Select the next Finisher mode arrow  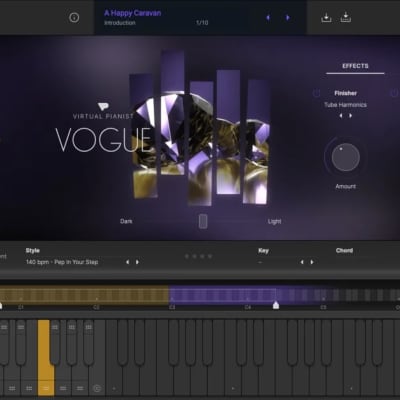[350, 116]
